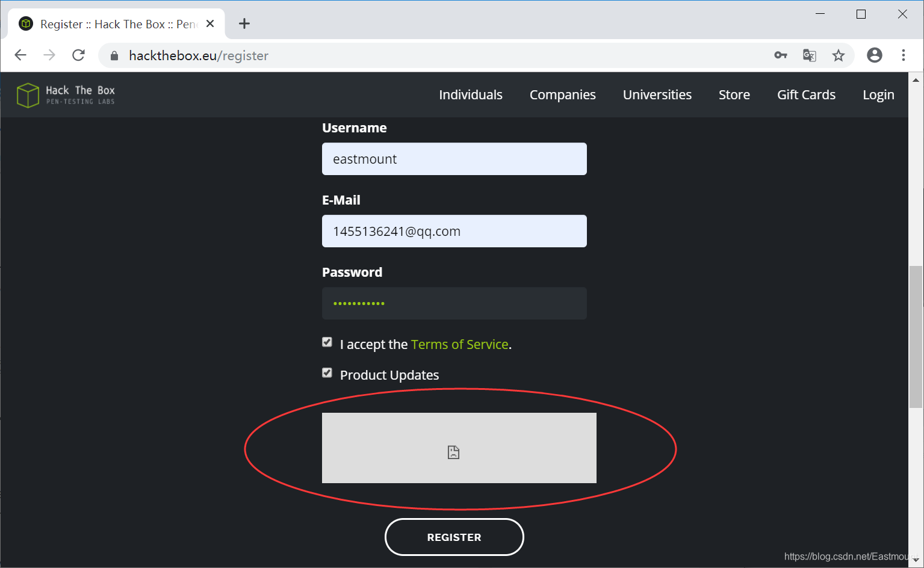Click the browser forward arrow

pyautogui.click(x=49, y=55)
